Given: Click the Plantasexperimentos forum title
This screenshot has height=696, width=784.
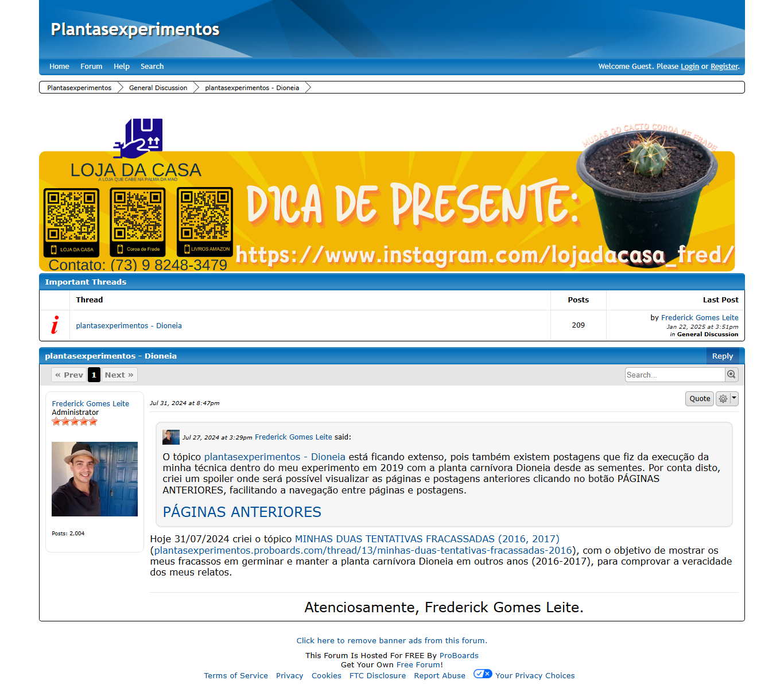Looking at the screenshot, I should (135, 29).
